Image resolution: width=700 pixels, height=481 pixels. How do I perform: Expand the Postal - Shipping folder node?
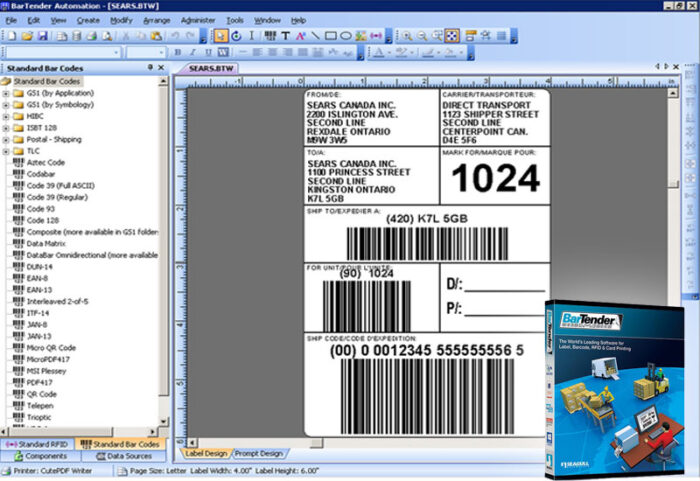(x=6, y=139)
